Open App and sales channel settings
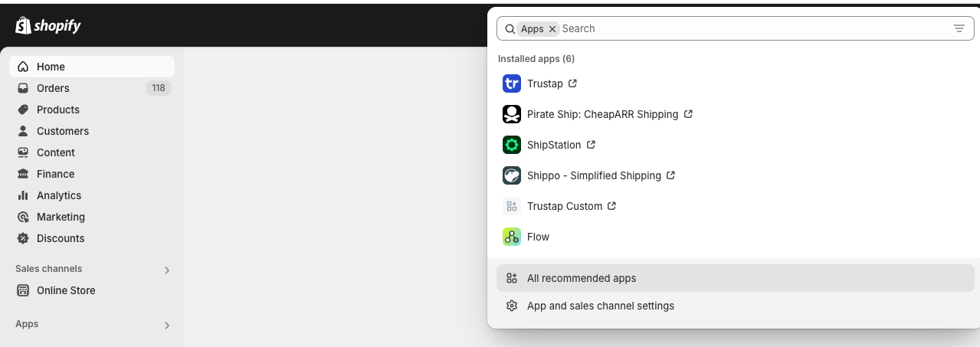980x347 pixels. [x=600, y=306]
